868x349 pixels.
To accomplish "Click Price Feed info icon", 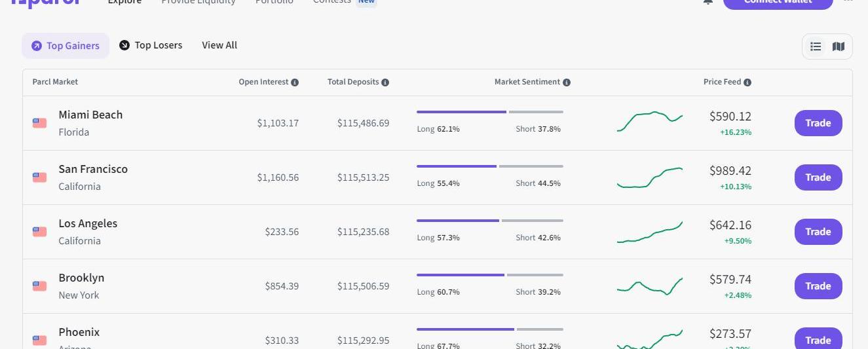I will [747, 83].
